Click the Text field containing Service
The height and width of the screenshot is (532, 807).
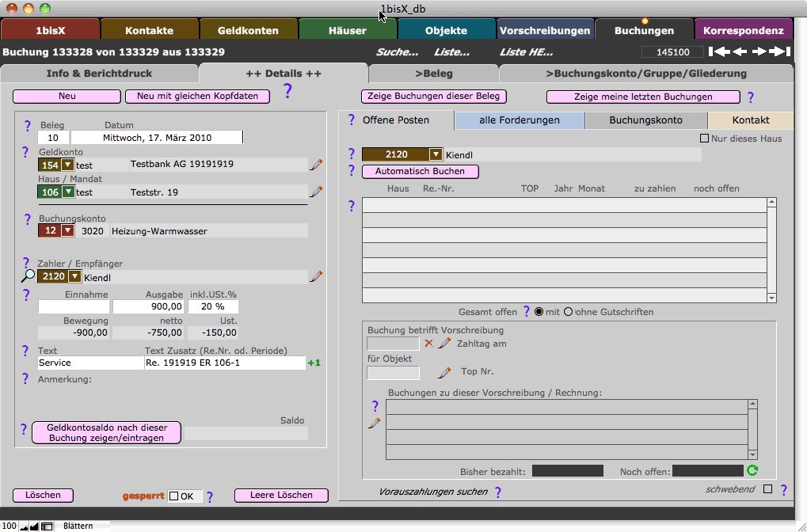(x=89, y=363)
